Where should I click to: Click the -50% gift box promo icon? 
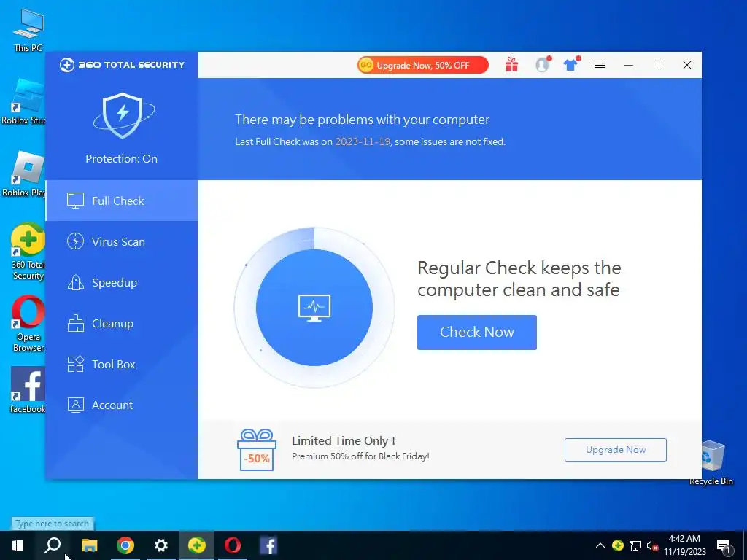[x=257, y=450]
